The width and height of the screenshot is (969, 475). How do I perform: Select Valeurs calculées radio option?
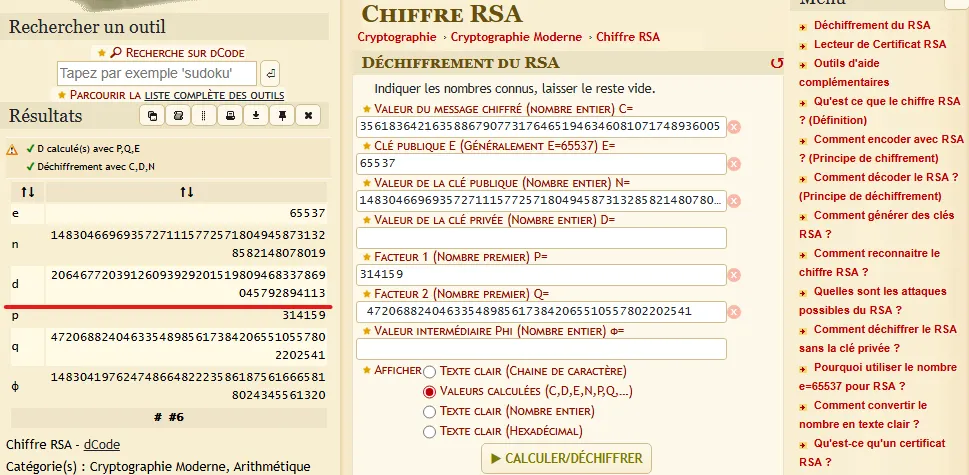point(429,392)
